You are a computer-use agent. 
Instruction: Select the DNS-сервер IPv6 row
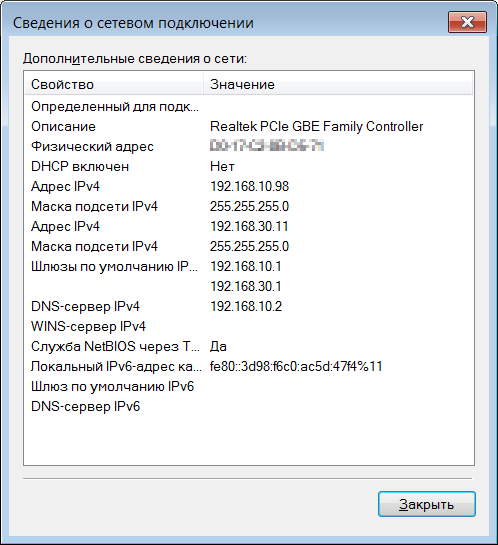pos(249,406)
